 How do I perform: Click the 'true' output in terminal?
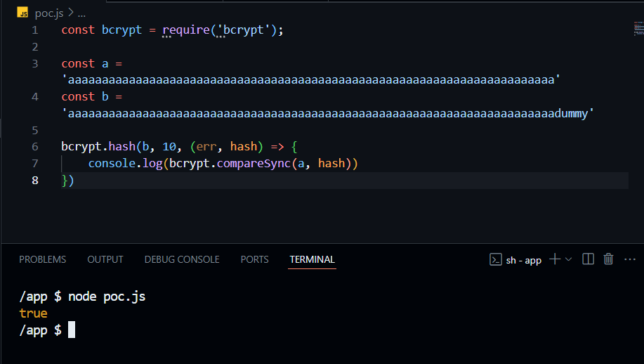33,313
